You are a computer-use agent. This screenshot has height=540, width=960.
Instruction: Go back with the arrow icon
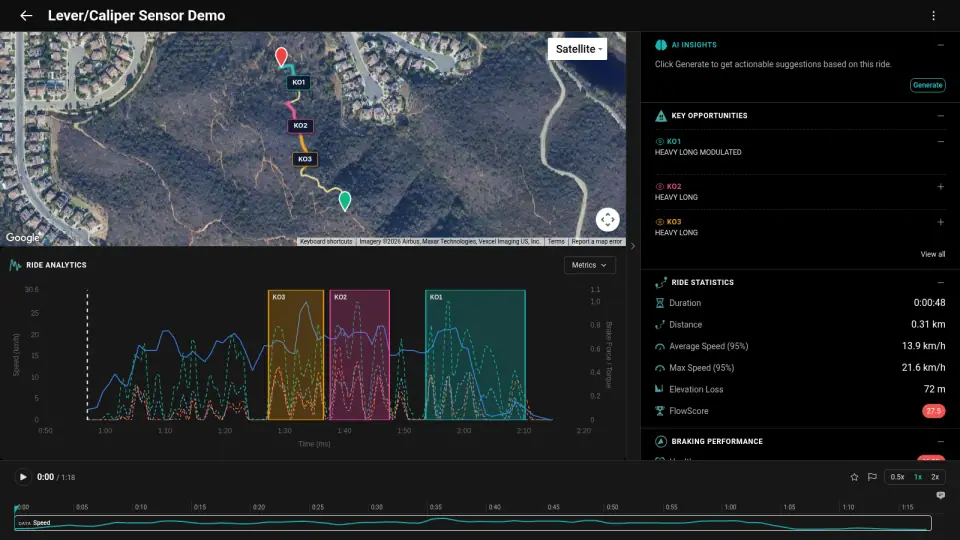tap(26, 15)
